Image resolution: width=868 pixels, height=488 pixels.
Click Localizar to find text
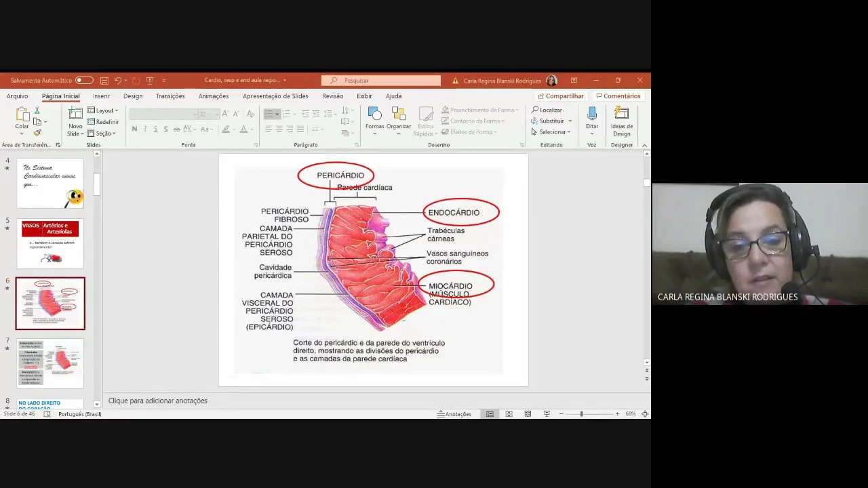[547, 110]
